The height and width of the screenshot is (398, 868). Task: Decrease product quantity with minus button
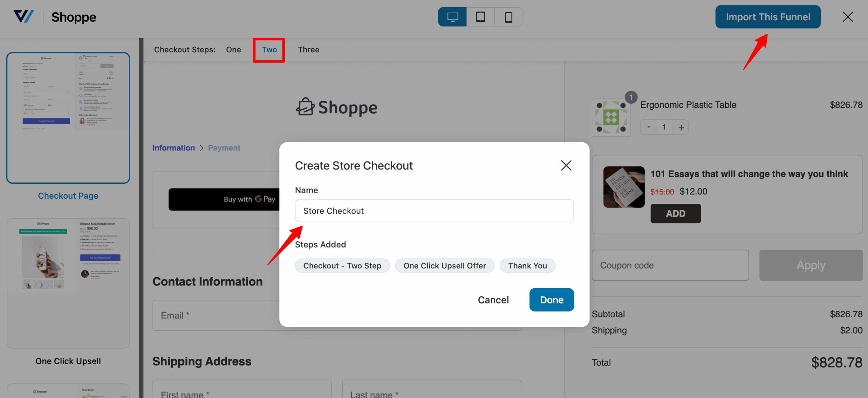649,127
